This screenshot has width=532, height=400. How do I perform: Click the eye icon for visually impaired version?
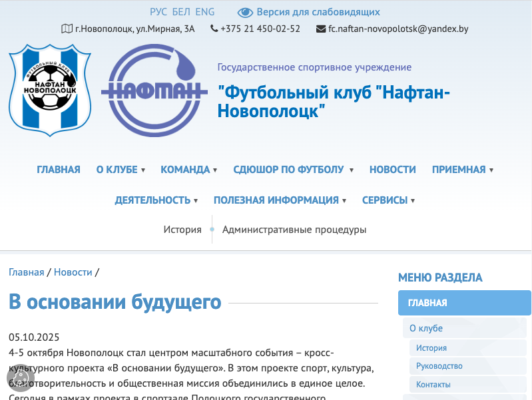pos(245,13)
